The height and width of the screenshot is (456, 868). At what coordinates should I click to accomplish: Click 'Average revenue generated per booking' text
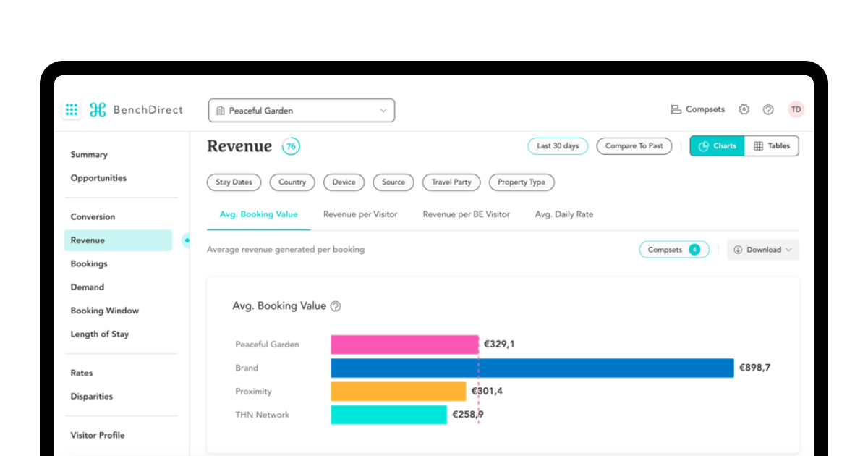point(286,250)
